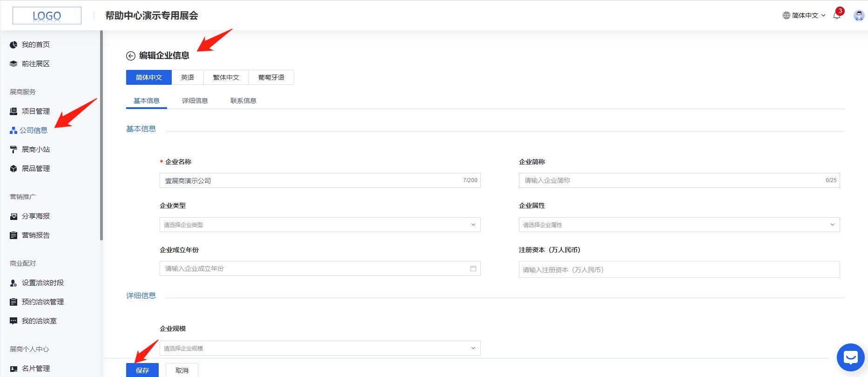868x377 pixels.
Task: Click the calendar icon in 企业成立年份 field
Action: click(x=473, y=268)
